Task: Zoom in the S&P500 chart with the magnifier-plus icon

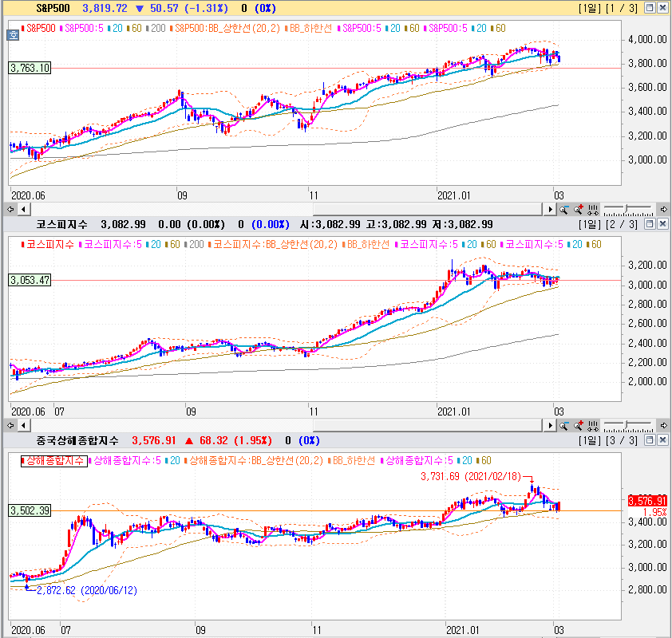Action: point(578,210)
